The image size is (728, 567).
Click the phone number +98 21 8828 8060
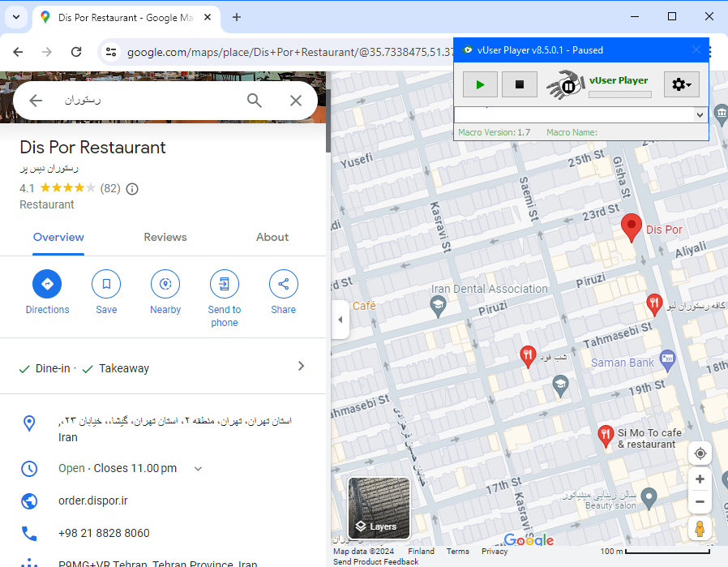(x=104, y=533)
